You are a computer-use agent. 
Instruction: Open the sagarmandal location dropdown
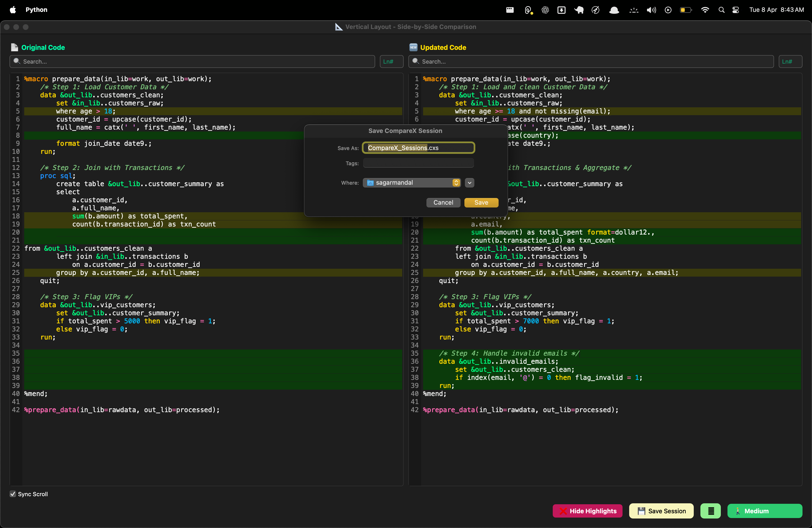[x=411, y=183]
